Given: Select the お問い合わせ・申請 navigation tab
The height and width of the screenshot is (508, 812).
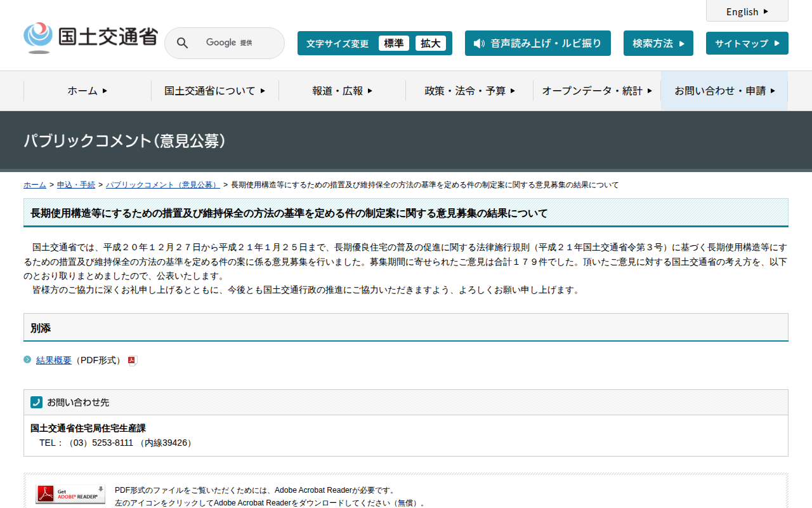Looking at the screenshot, I should coord(723,91).
